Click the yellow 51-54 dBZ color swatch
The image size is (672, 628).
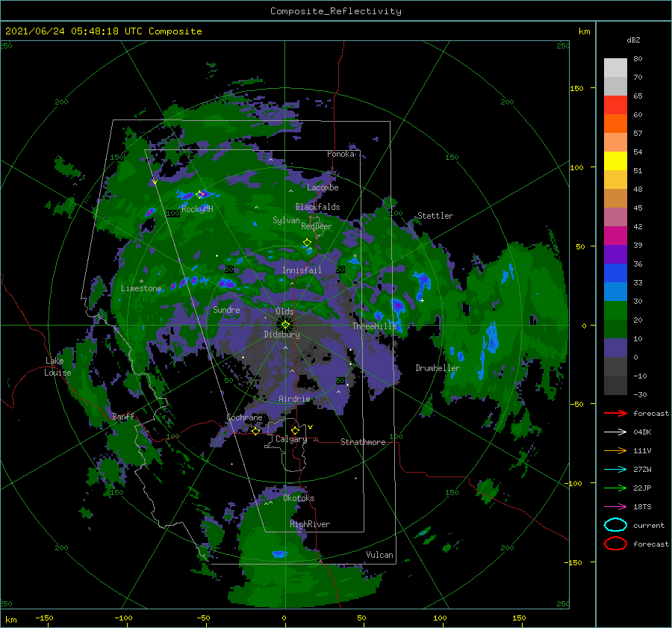point(615,161)
